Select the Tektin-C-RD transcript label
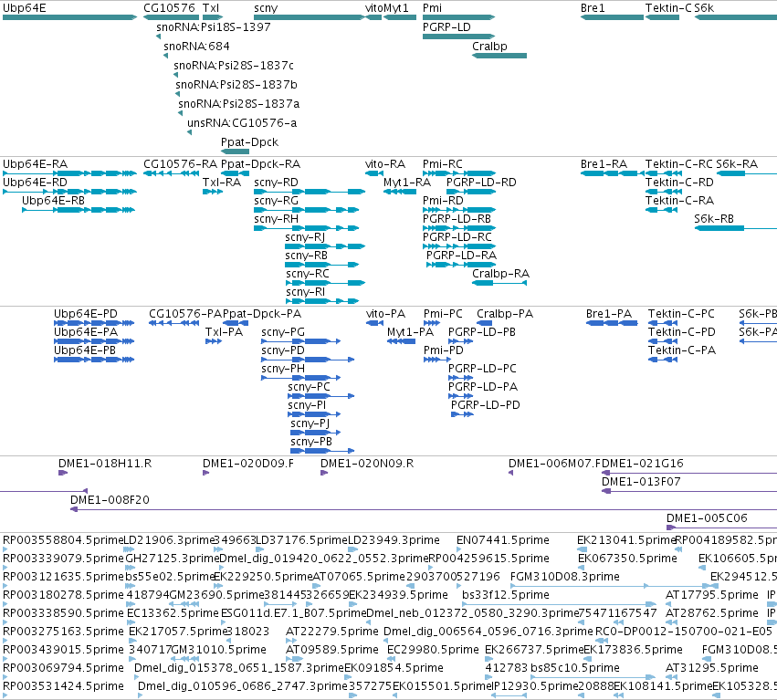The image size is (777, 700). [x=679, y=183]
